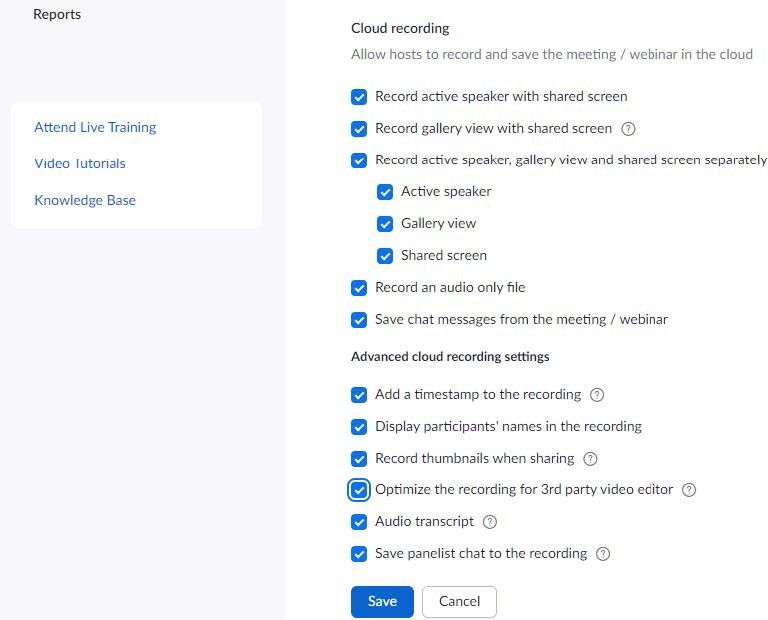Viewport: 768px width, 620px height.
Task: Click help icon beside Record thumbnails when sharing
Action: click(590, 459)
